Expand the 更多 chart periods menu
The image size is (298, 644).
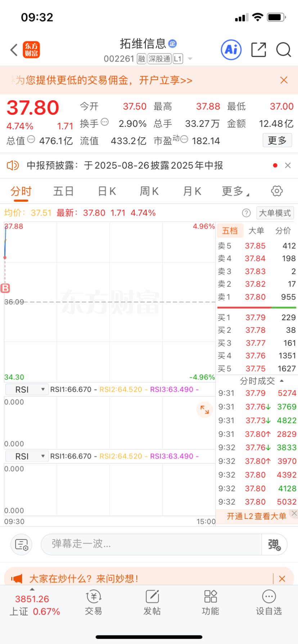click(235, 191)
